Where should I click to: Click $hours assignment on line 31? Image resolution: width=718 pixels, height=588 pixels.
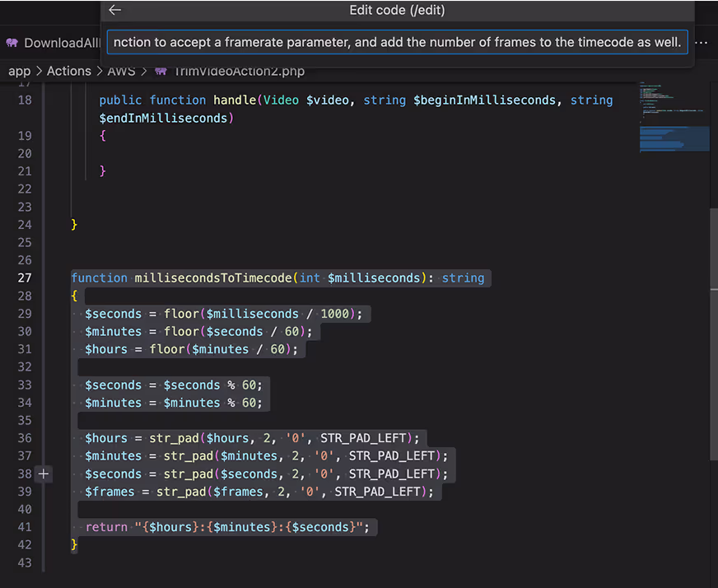point(191,349)
